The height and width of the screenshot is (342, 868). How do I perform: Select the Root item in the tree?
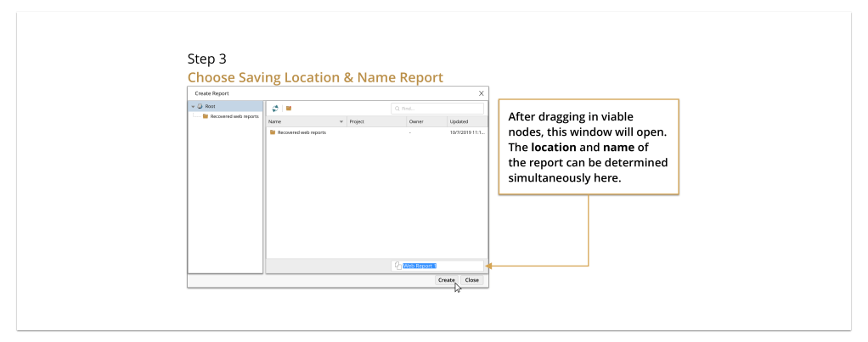point(211,106)
